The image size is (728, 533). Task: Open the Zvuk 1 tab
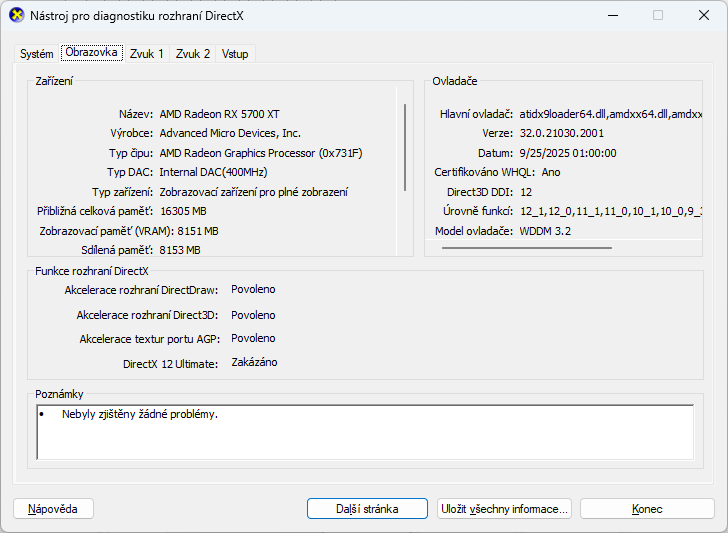coord(147,54)
